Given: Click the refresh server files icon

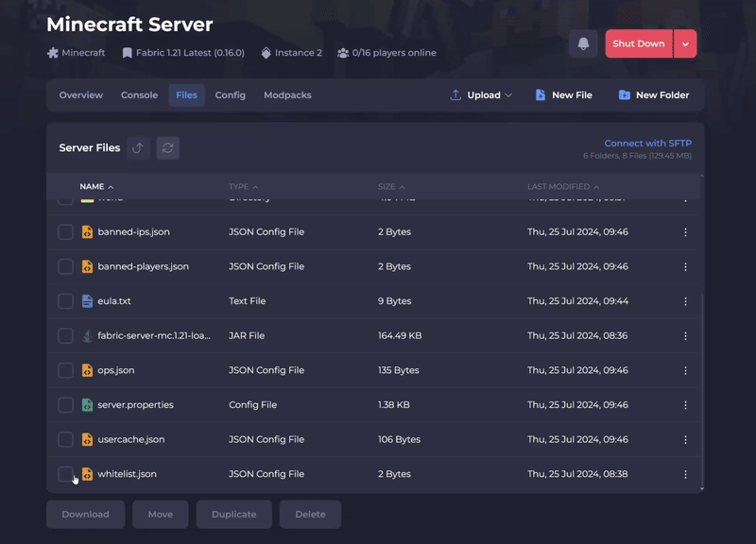Looking at the screenshot, I should 168,148.
